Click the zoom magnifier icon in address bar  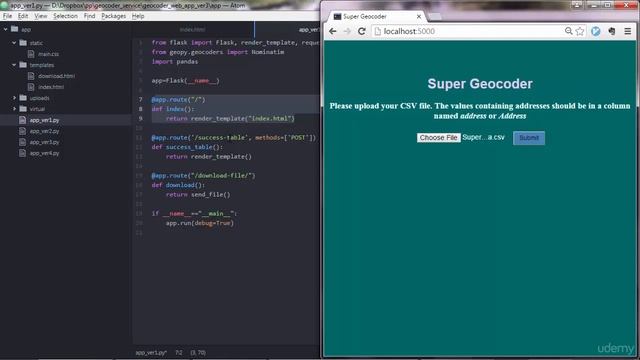coord(569,31)
